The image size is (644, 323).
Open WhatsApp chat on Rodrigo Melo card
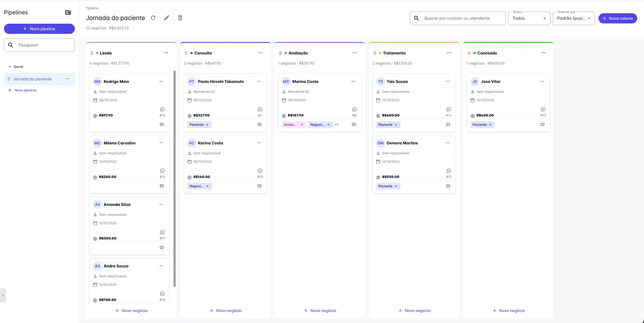tap(162, 109)
